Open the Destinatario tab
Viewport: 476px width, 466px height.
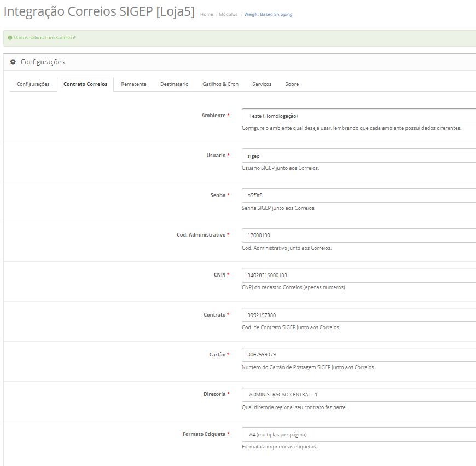174,84
